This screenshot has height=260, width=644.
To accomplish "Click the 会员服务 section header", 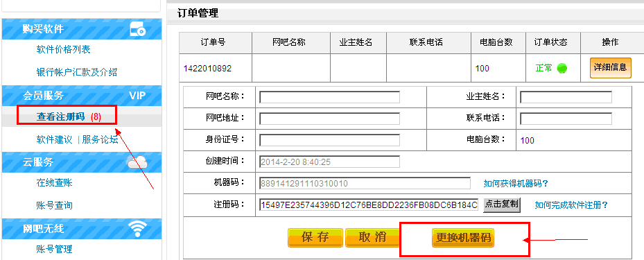I will point(82,96).
